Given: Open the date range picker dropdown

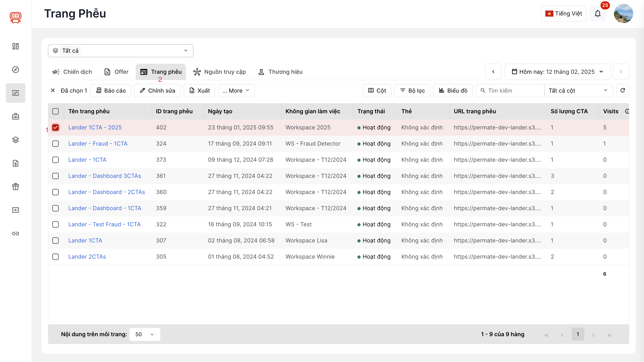Looking at the screenshot, I should (x=557, y=72).
